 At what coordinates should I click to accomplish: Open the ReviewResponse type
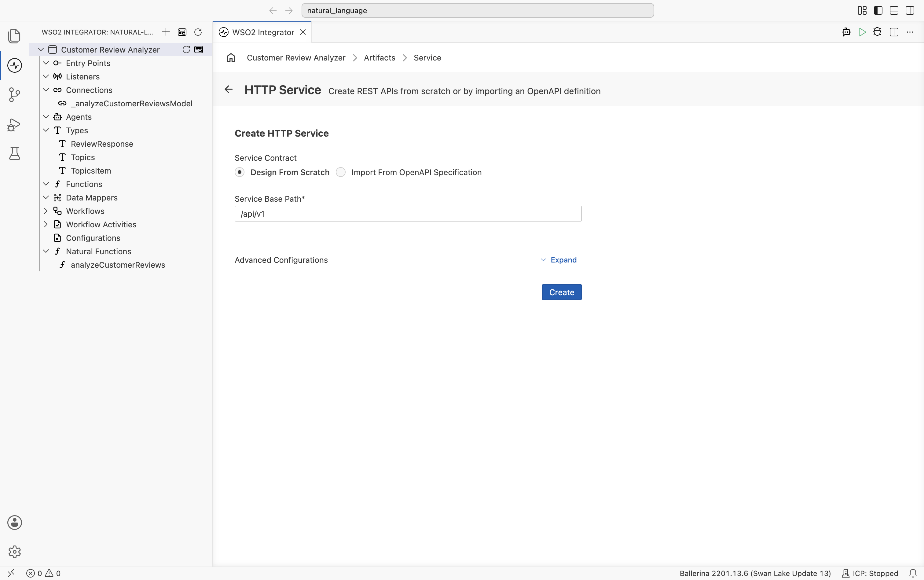[x=102, y=144]
